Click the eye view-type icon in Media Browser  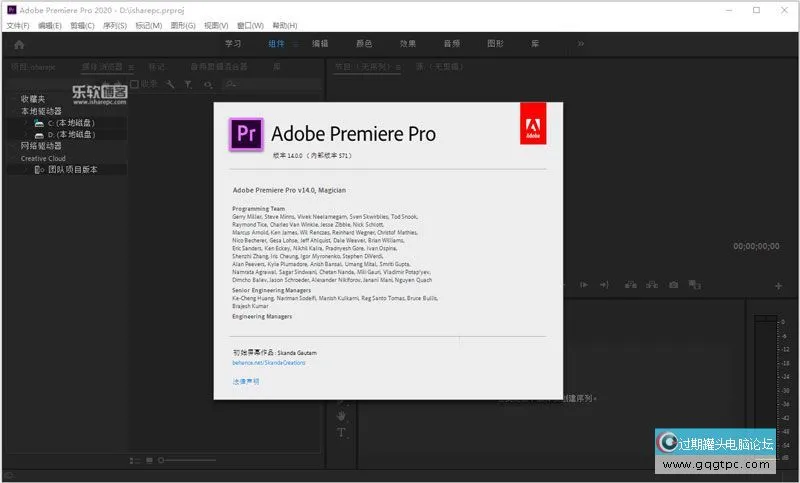tap(208, 84)
